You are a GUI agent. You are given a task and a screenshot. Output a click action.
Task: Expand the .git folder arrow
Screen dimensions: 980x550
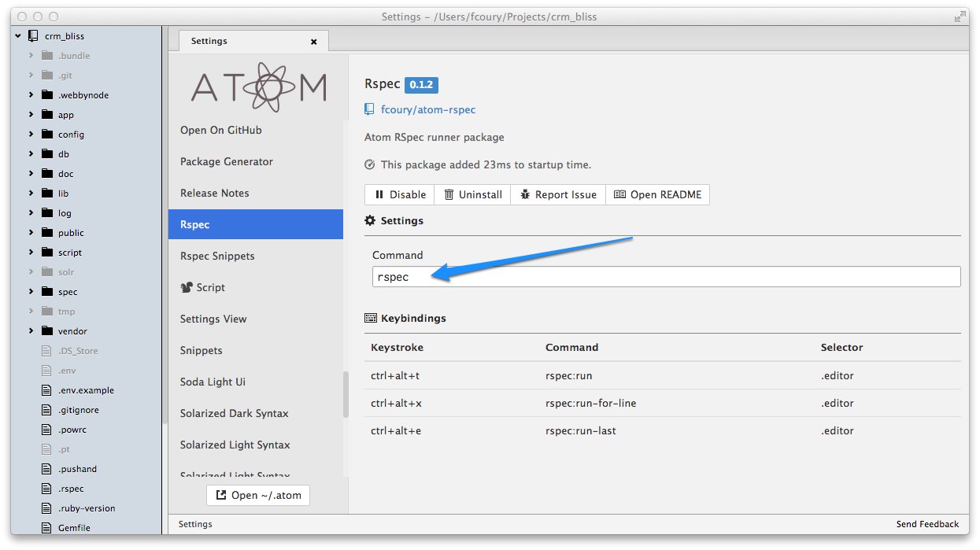tap(31, 75)
